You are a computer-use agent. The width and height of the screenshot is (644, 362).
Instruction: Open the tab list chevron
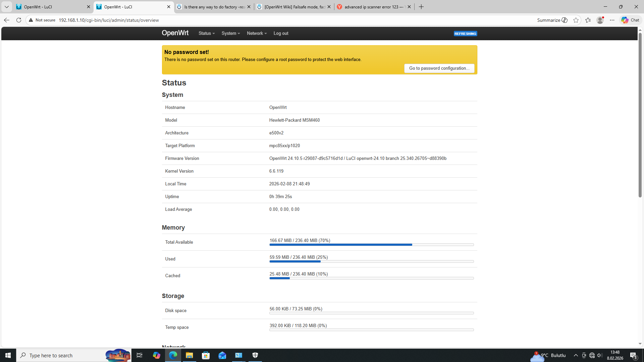[x=6, y=7]
